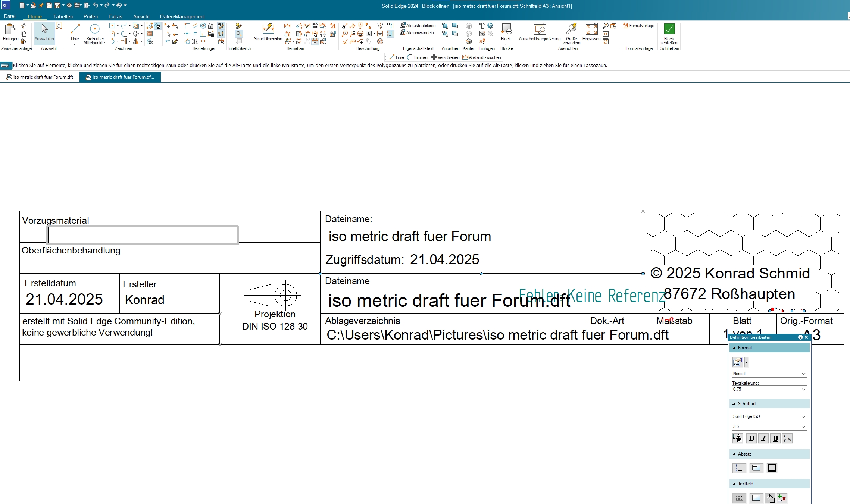Click the save icon in quick access toolbar
The width and height of the screenshot is (850, 504).
49,5
